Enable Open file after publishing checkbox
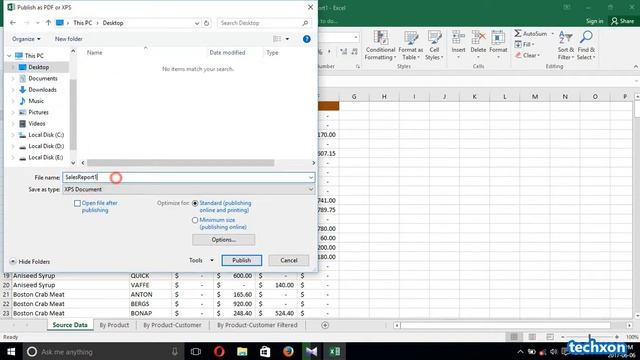640x360 pixels. (x=77, y=203)
